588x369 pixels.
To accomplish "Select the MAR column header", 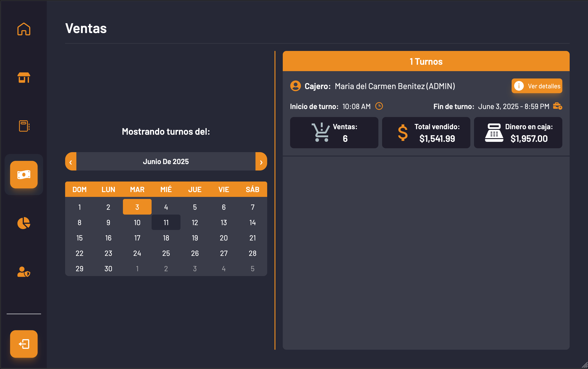I will [x=137, y=189].
